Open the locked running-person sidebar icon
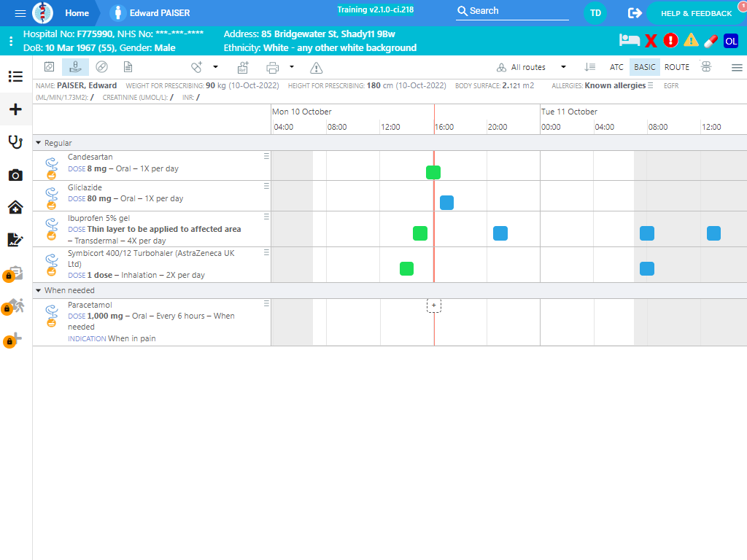Viewport: 747px width, 560px height. 13,307
